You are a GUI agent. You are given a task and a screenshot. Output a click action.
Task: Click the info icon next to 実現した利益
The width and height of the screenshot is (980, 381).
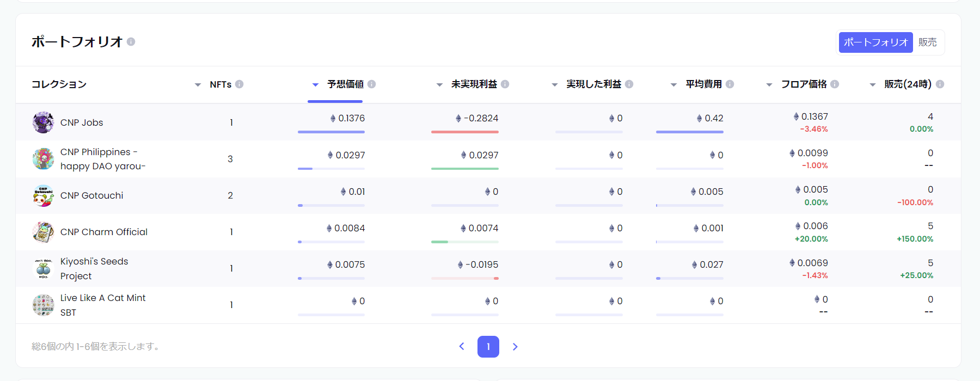629,84
